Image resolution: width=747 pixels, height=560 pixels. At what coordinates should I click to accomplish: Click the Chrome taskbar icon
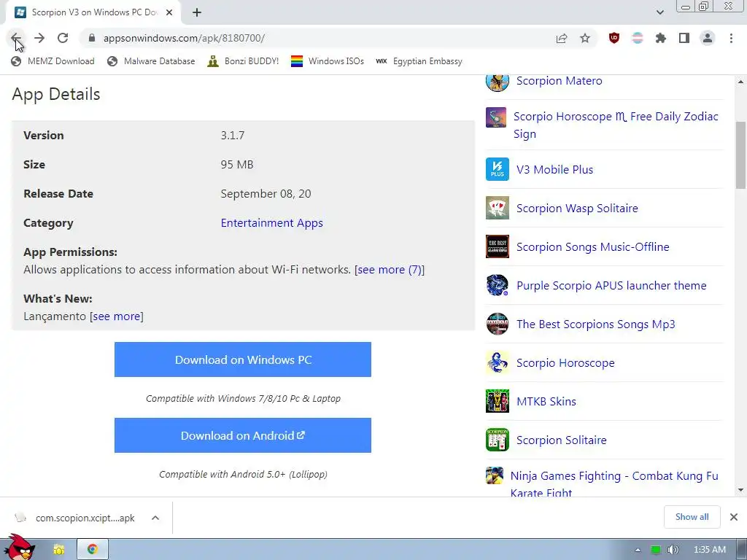tap(93, 550)
